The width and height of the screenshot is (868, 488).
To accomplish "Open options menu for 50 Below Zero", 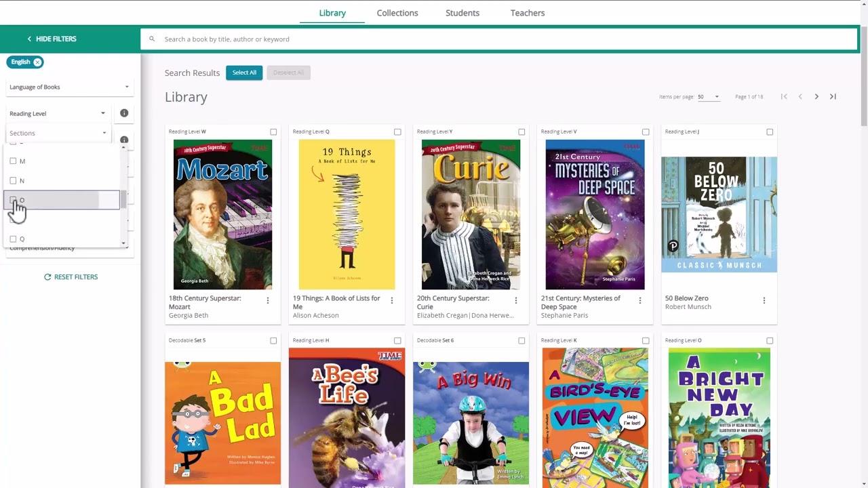I will [764, 300].
